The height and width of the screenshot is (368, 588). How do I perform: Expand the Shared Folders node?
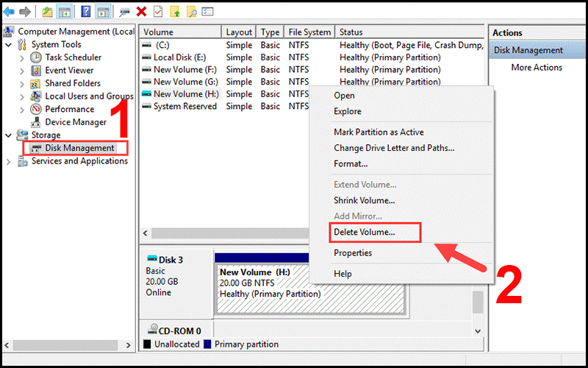pyautogui.click(x=21, y=84)
